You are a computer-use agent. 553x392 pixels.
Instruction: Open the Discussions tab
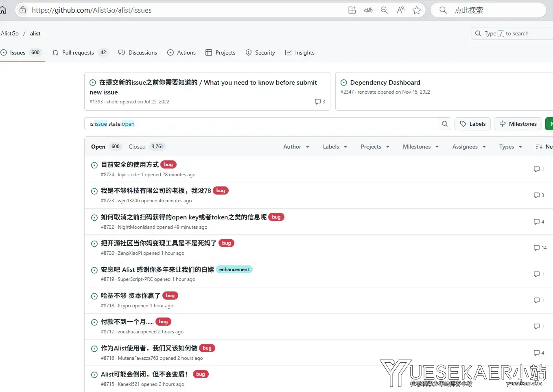138,53
